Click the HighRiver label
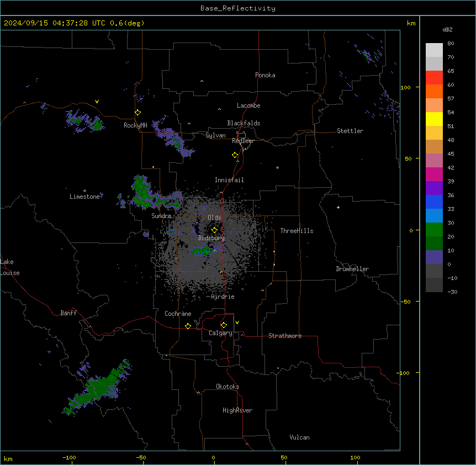This screenshot has width=476, height=465. coord(237,410)
